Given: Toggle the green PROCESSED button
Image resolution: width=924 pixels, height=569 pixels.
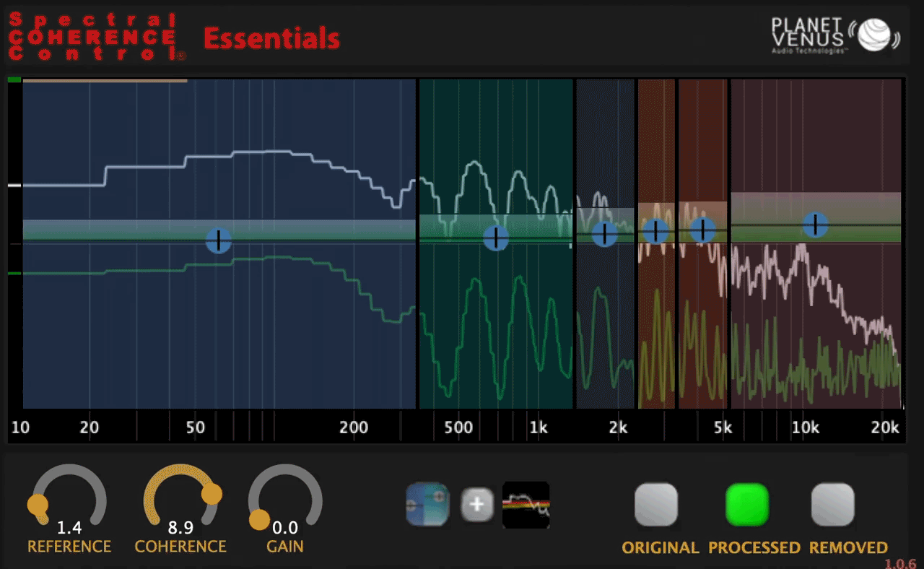Looking at the screenshot, I should tap(747, 505).
